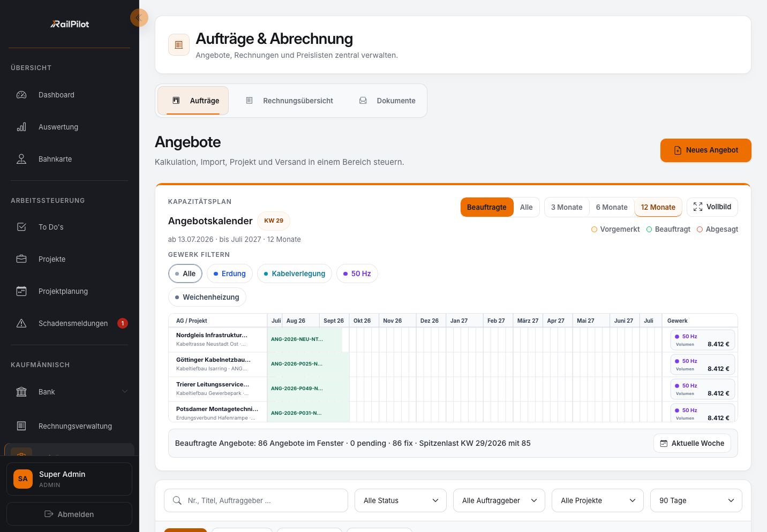Click the Projektplanung calendar icon

[x=21, y=291]
